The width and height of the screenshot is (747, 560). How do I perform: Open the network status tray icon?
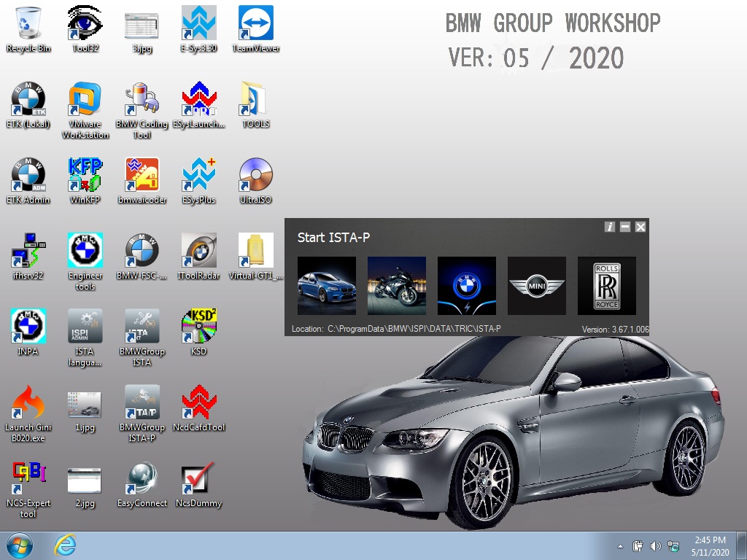[x=673, y=546]
